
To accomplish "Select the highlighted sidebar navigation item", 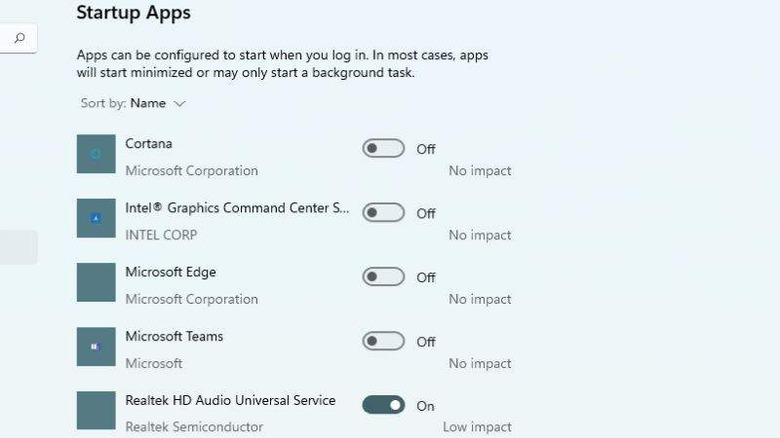I will (18, 247).
